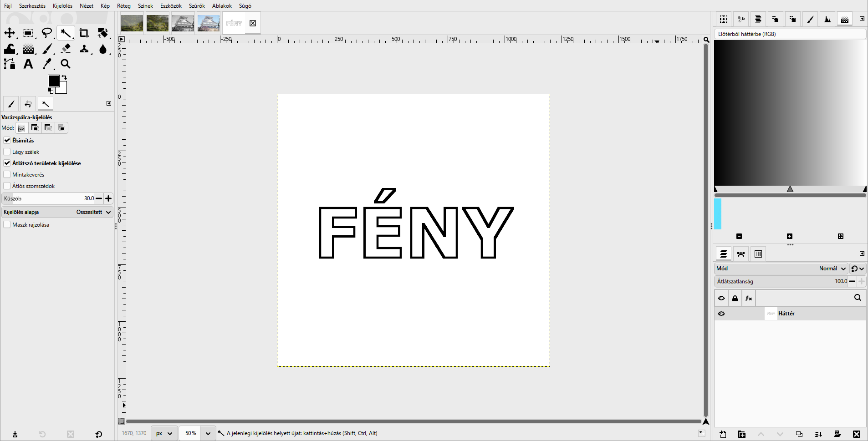Select the Smudge drop tool
The image size is (868, 441).
coord(103,49)
